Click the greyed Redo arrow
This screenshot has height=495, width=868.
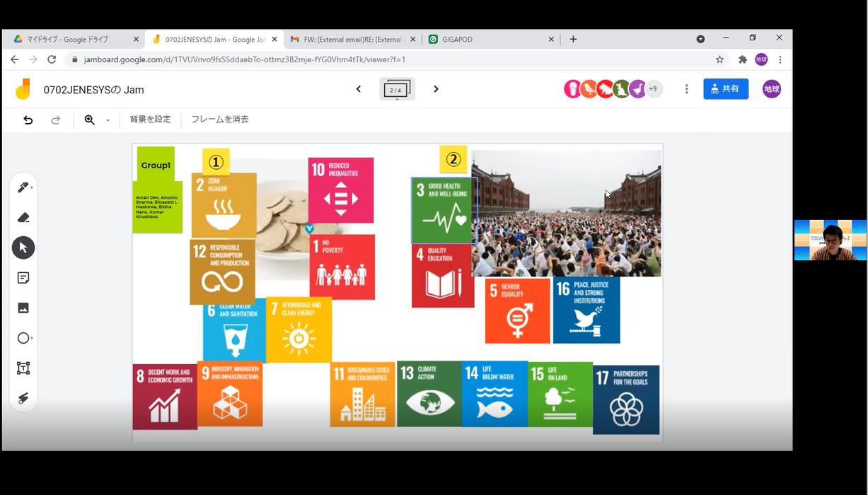coord(56,120)
